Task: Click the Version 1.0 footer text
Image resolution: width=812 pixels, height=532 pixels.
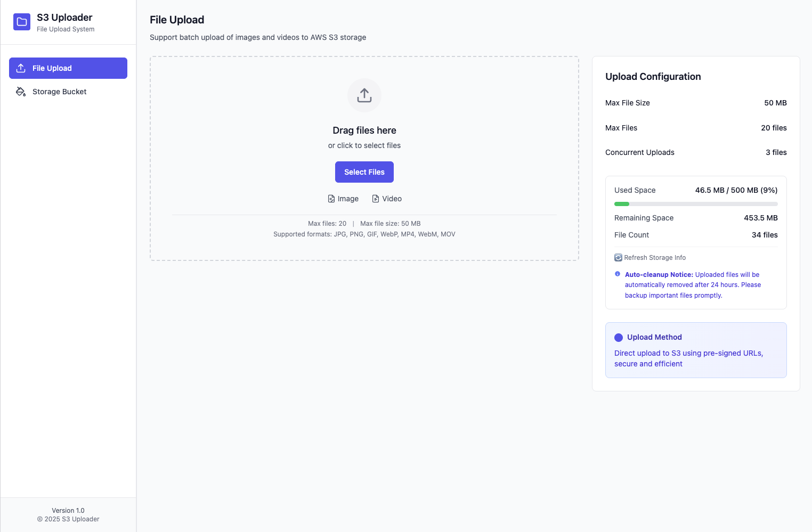Action: [x=68, y=510]
